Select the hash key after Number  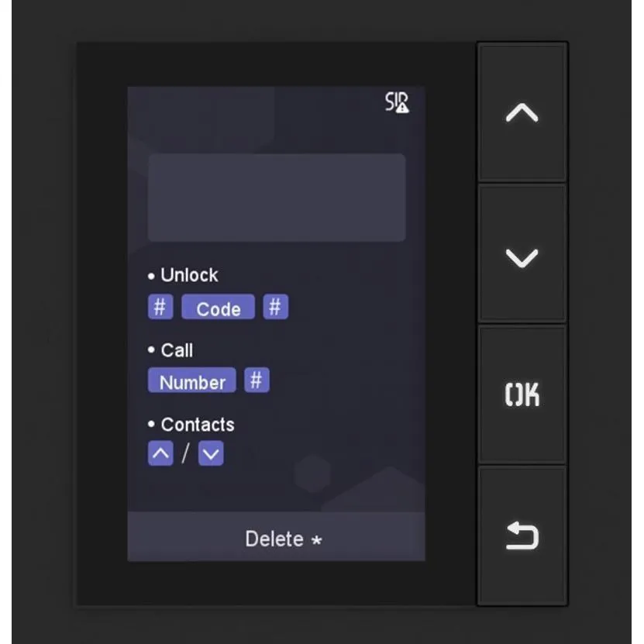click(x=257, y=380)
